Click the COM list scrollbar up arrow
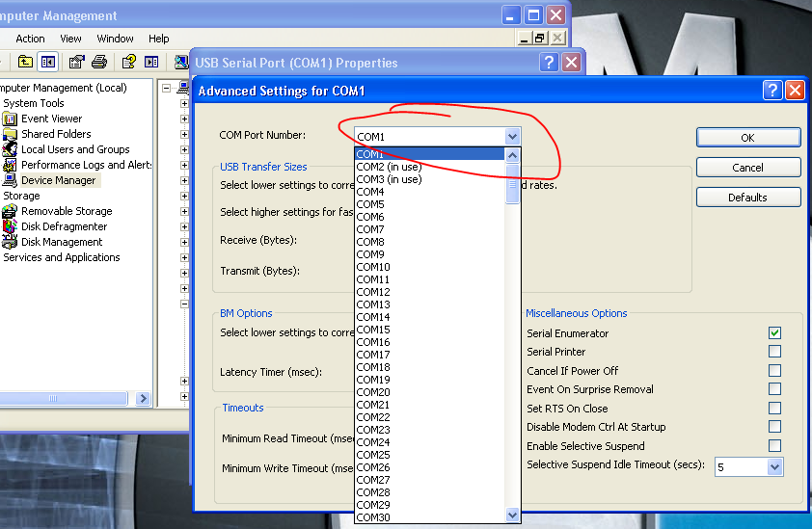This screenshot has height=529, width=812. (x=512, y=155)
